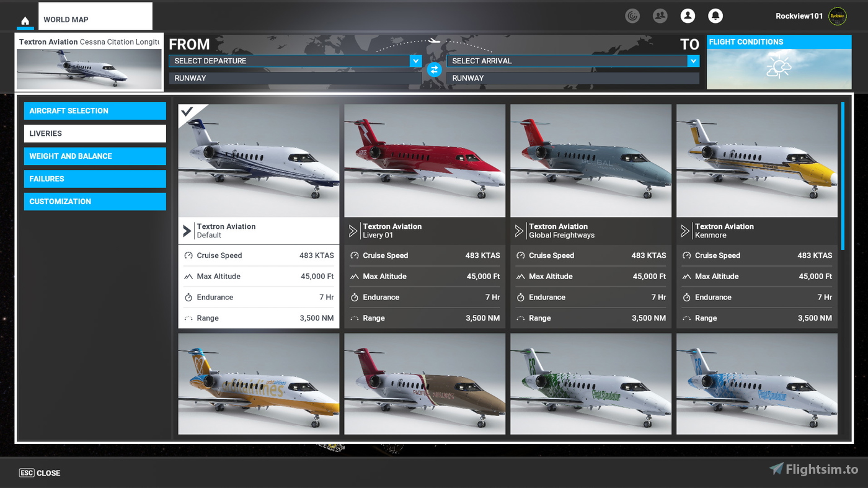Swap departure and arrival with the arrows icon

click(434, 69)
